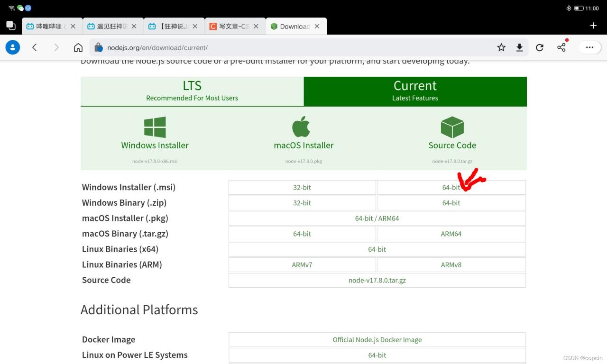Open the Official Node.js Docker Image link
The width and height of the screenshot is (607, 364).
[377, 340]
